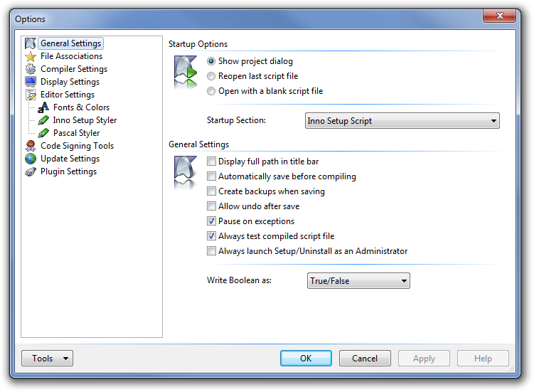534x392 pixels.
Task: Click the Update Settings globe icon
Action: [31, 159]
